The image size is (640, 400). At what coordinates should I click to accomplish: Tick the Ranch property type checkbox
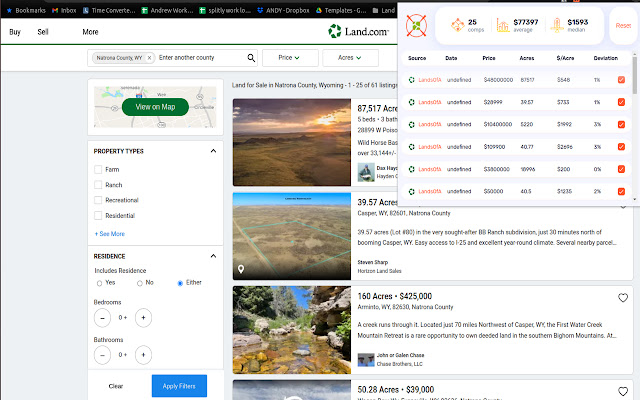click(x=98, y=185)
